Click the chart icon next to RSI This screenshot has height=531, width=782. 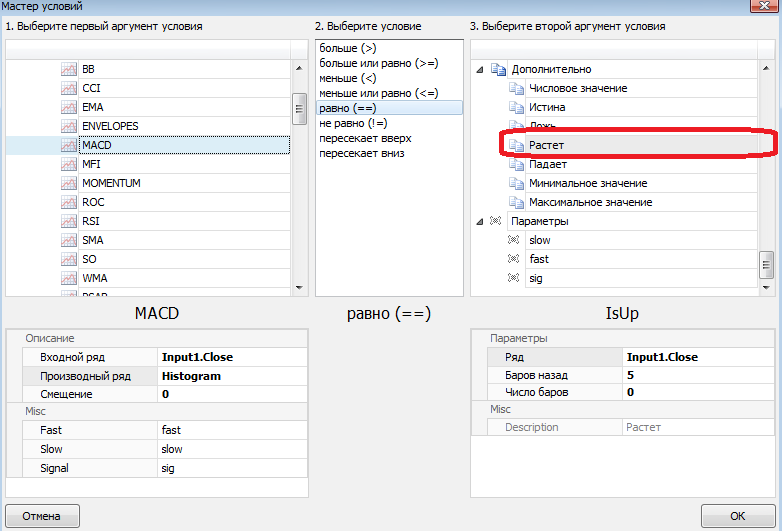point(68,222)
